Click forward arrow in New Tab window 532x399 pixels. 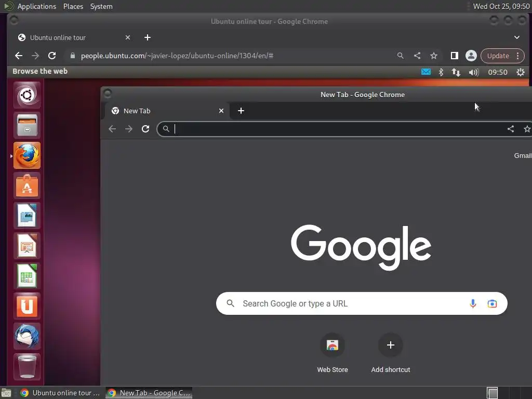(x=129, y=129)
